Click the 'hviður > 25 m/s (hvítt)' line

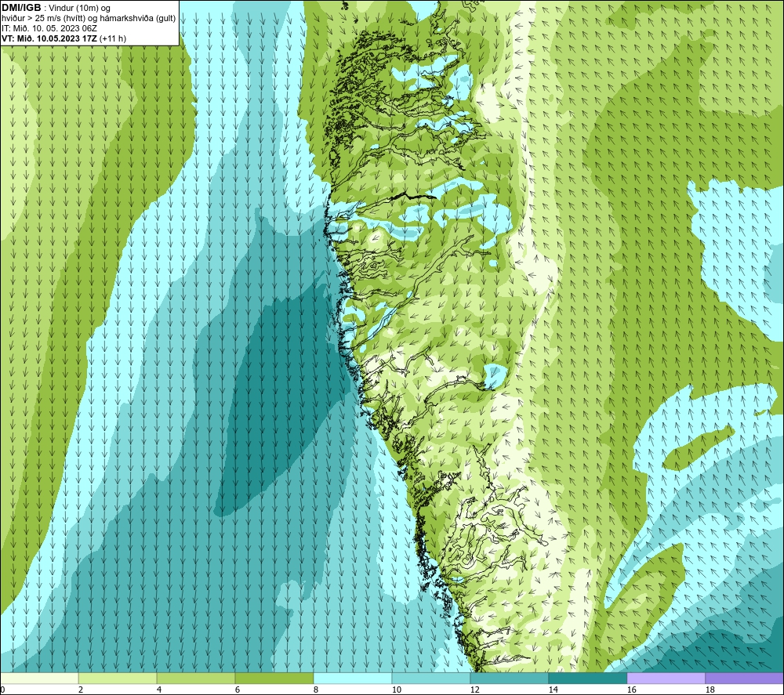(x=42, y=19)
